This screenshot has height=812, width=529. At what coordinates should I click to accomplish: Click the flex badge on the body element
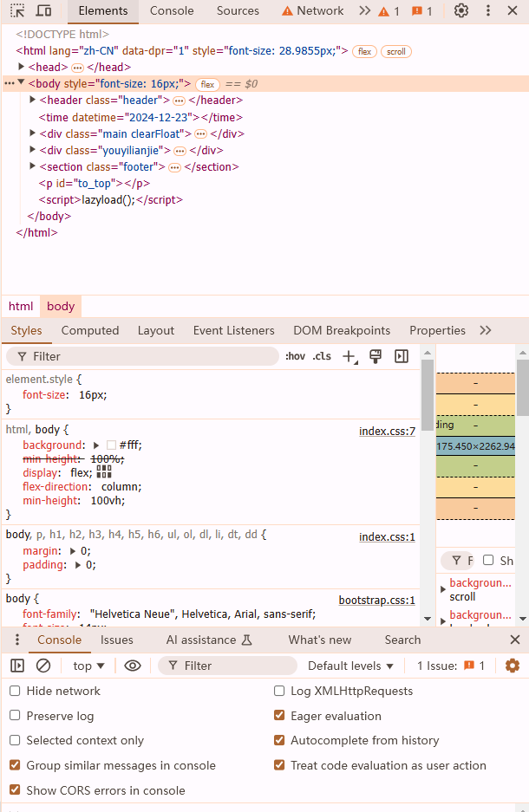tap(208, 84)
